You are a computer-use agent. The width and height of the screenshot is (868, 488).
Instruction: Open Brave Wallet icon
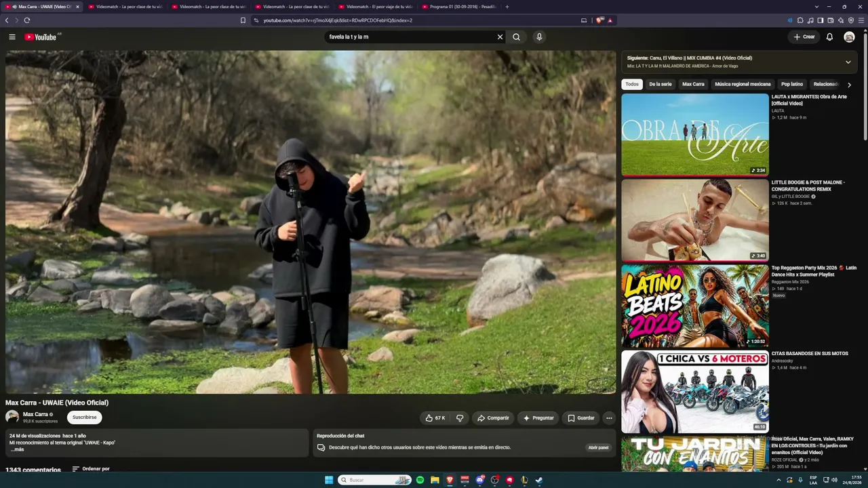coord(831,20)
